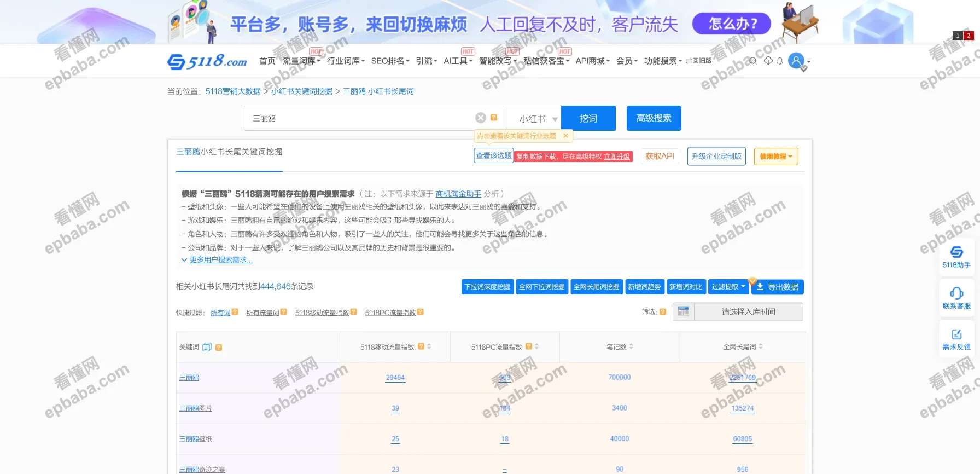Screen dimensions: 980x474
Task: Click the 导出数据 export button
Action: [x=778, y=287]
